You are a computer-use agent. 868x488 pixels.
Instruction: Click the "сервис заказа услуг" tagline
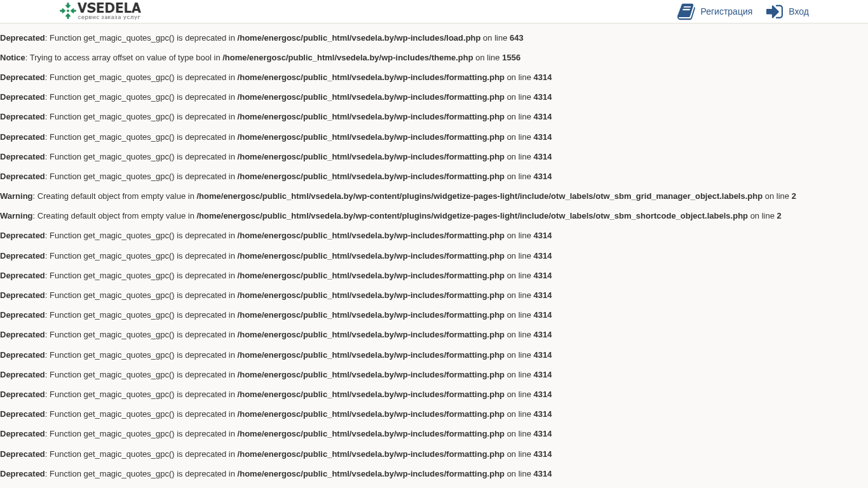tap(109, 17)
